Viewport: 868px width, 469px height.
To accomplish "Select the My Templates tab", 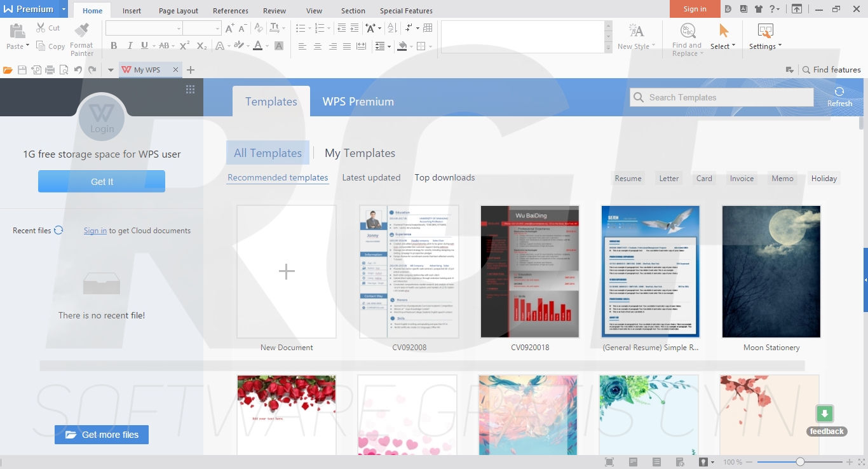I will (x=360, y=153).
